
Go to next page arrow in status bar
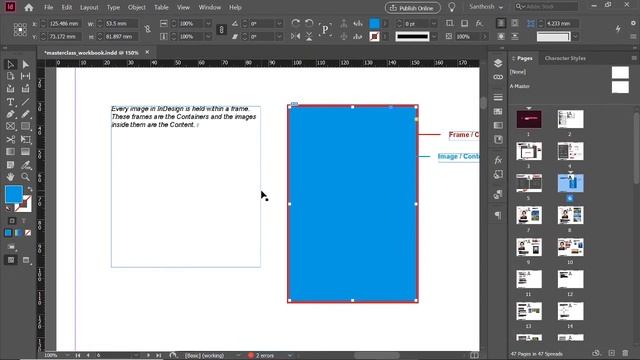[x=148, y=356]
